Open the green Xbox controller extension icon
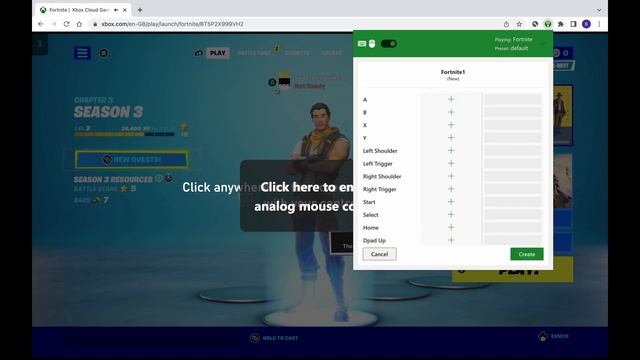The height and width of the screenshot is (360, 640). pyautogui.click(x=548, y=24)
